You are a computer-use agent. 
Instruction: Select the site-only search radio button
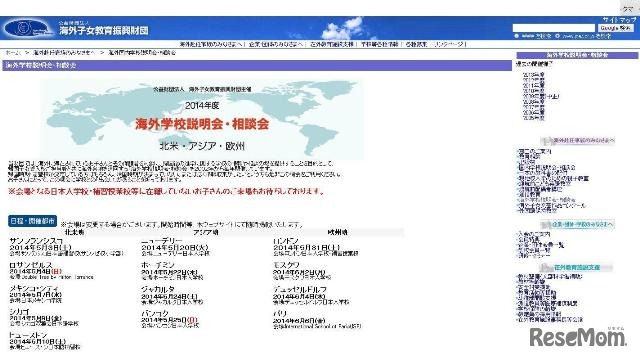tap(558, 36)
